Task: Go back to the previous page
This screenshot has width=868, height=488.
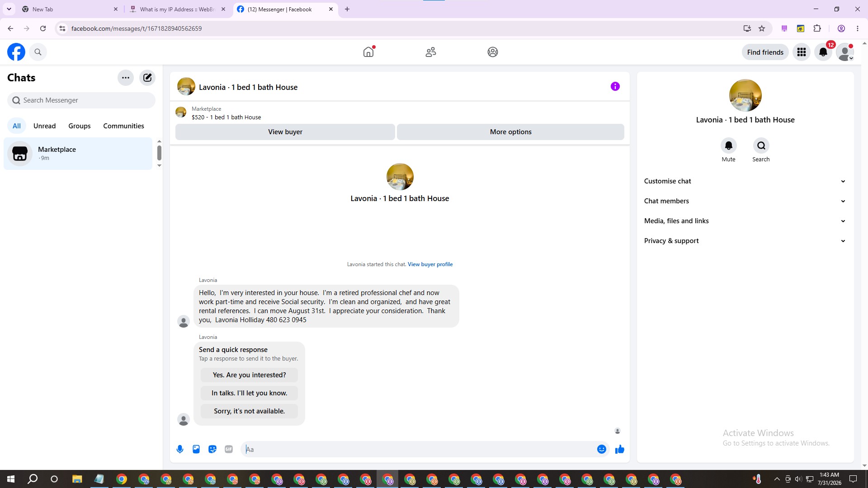Action: click(10, 28)
